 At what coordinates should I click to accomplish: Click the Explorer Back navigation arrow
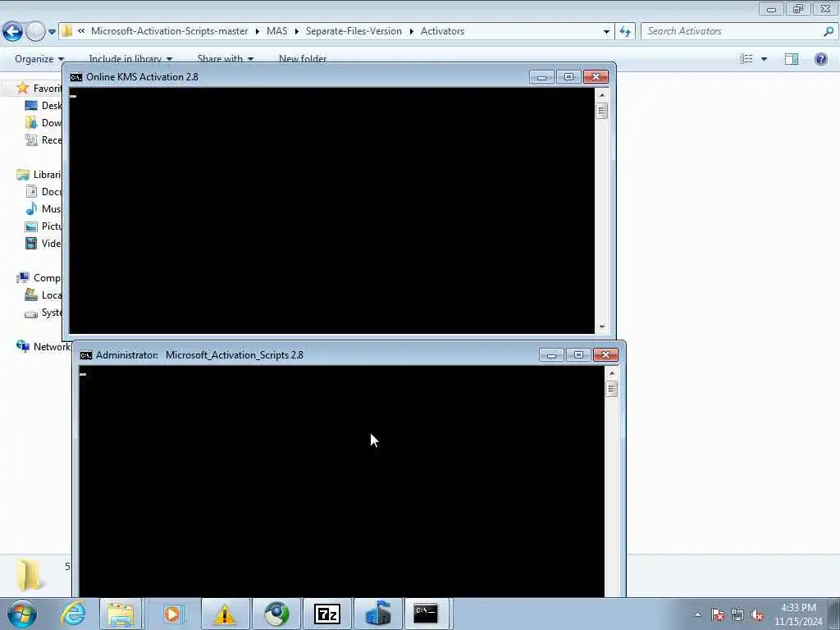pyautogui.click(x=12, y=31)
